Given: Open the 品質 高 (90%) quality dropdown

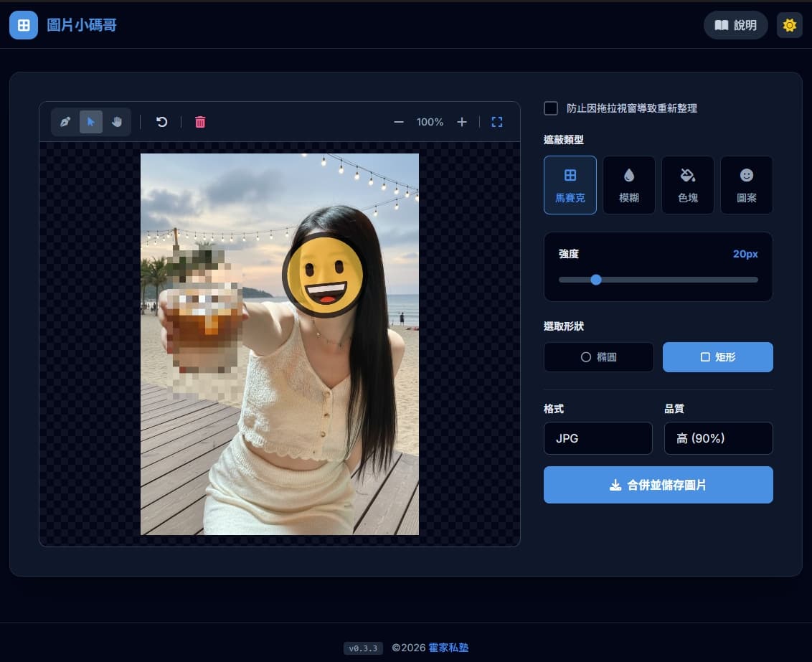Looking at the screenshot, I should pos(718,438).
